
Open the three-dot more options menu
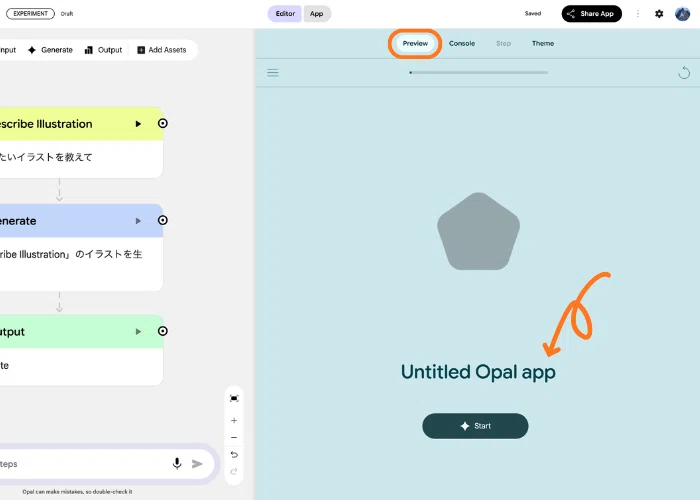coord(638,14)
